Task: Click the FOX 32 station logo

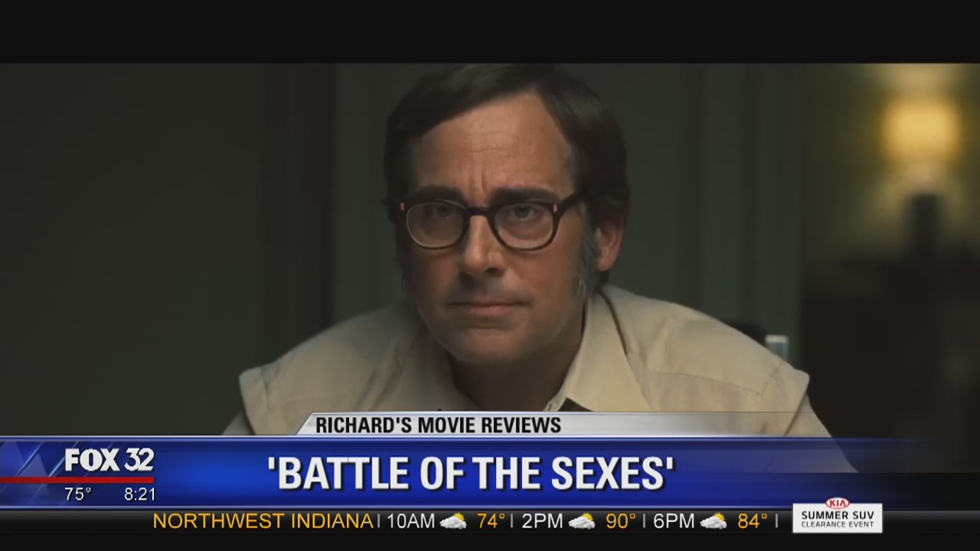Action: tap(109, 460)
